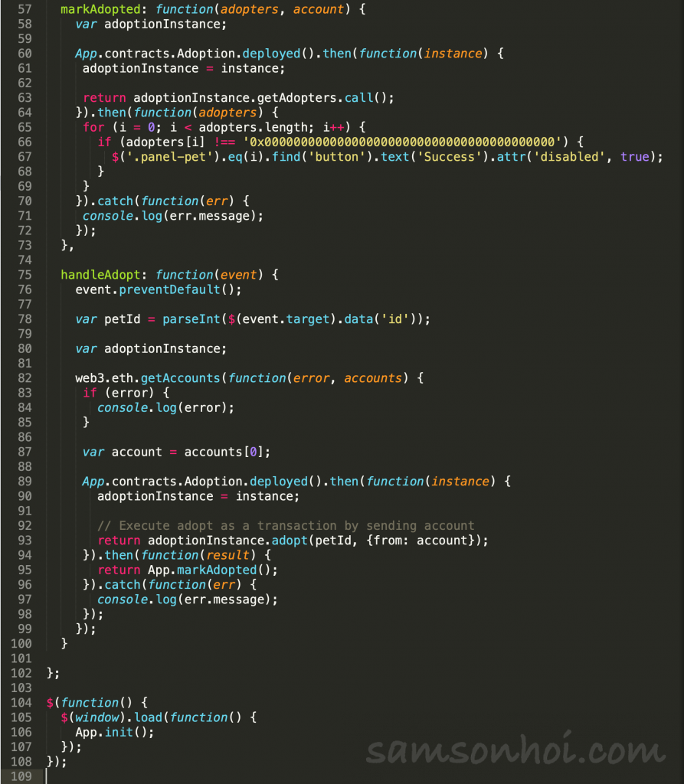Click the long '0x0000…' address string
This screenshot has width=684, height=784.
pyautogui.click(x=402, y=142)
